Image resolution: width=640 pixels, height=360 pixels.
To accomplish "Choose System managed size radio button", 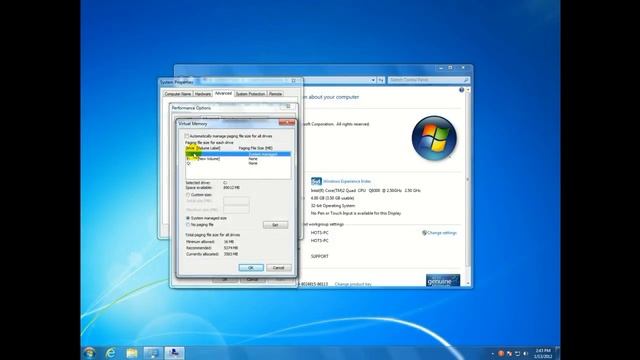I will click(x=188, y=218).
